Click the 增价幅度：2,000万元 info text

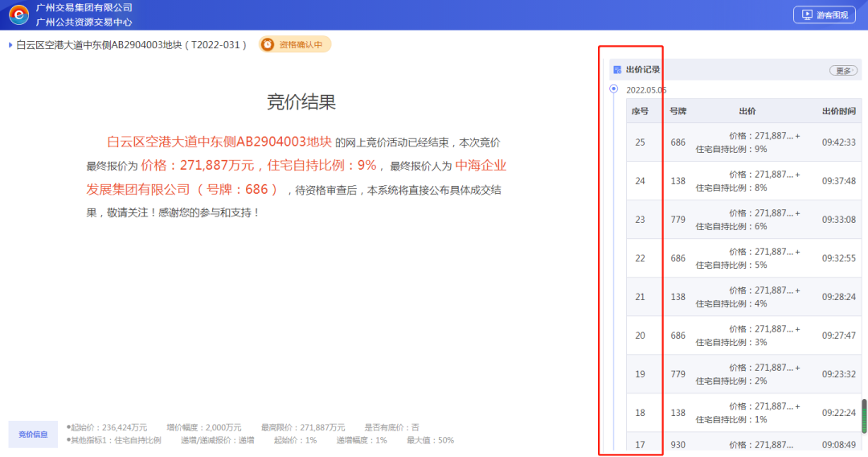pyautogui.click(x=203, y=428)
